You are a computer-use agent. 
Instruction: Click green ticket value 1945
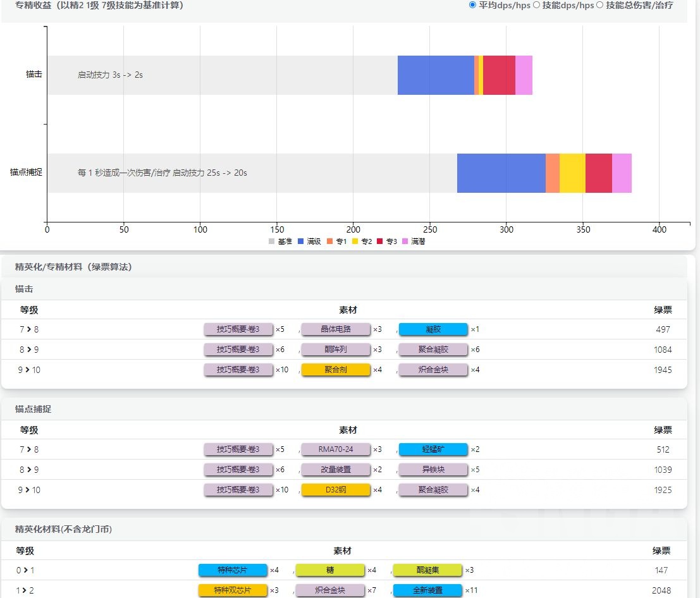coord(663,370)
